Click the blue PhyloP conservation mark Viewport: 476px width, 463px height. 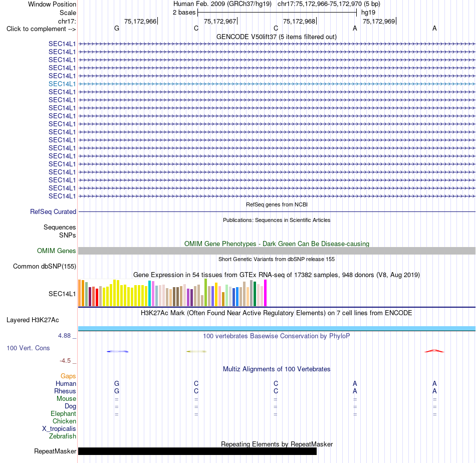117,352
